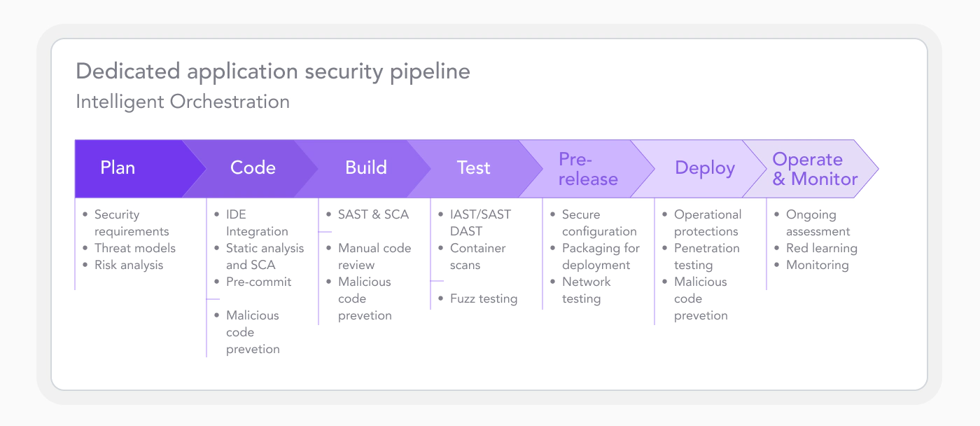Click Security requirements bullet item
980x426 pixels.
tap(132, 223)
